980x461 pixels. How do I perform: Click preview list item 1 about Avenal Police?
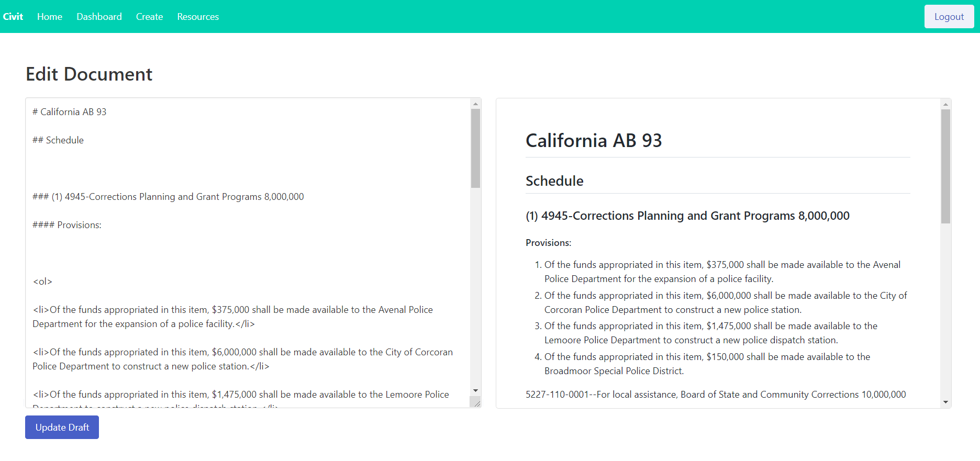(x=722, y=272)
